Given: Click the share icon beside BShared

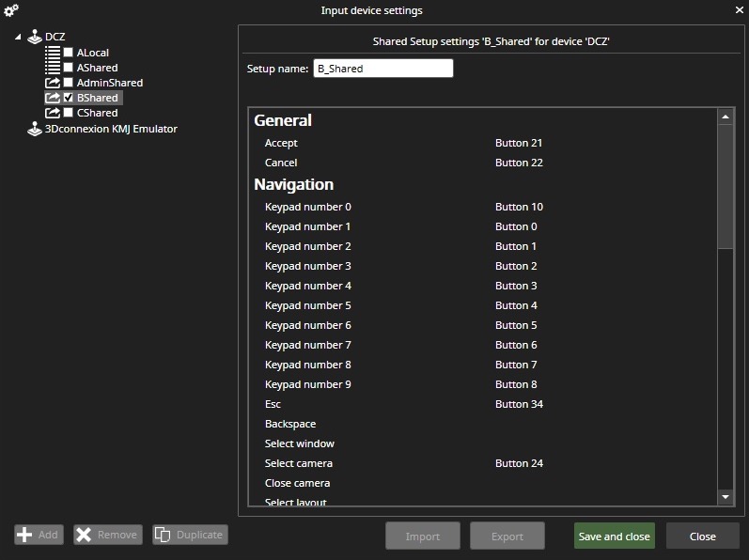Looking at the screenshot, I should 53,98.
